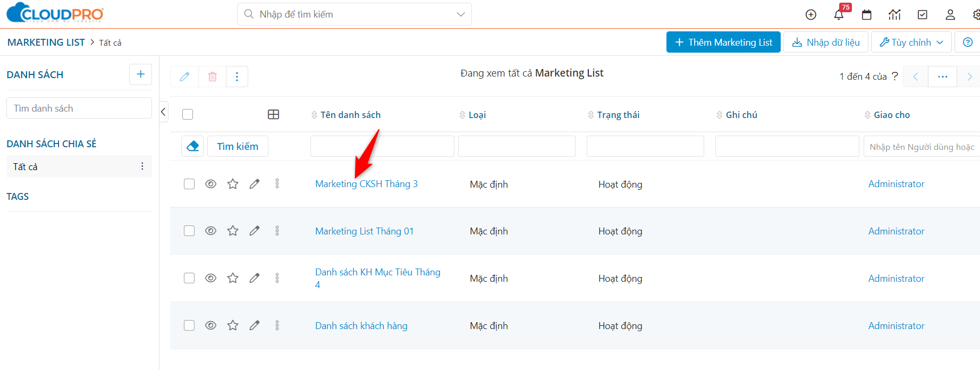Star the Marketing List Tháng 01 row
Viewport: 980px width, 370px height.
pyautogui.click(x=233, y=231)
